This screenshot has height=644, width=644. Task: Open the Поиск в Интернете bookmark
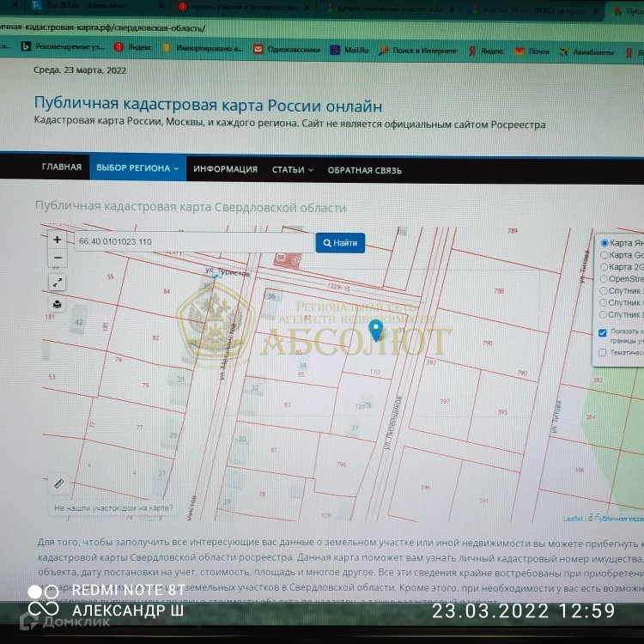coord(417,51)
